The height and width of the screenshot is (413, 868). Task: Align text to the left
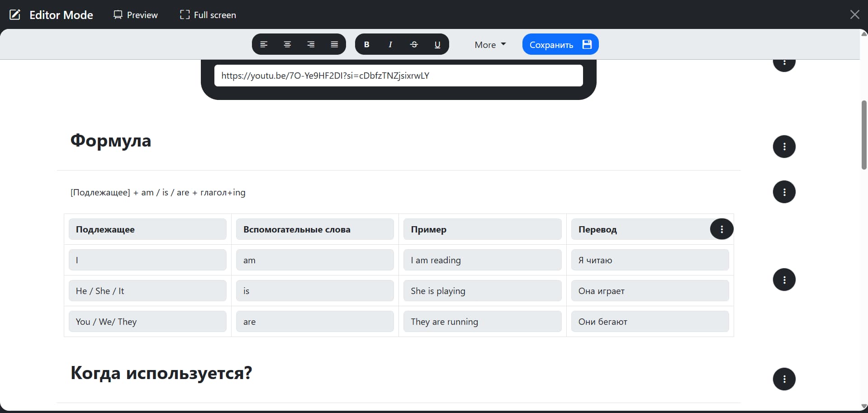(264, 44)
